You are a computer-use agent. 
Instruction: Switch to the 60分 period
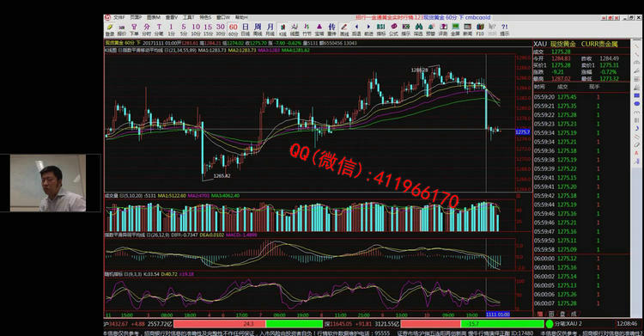coord(233,29)
